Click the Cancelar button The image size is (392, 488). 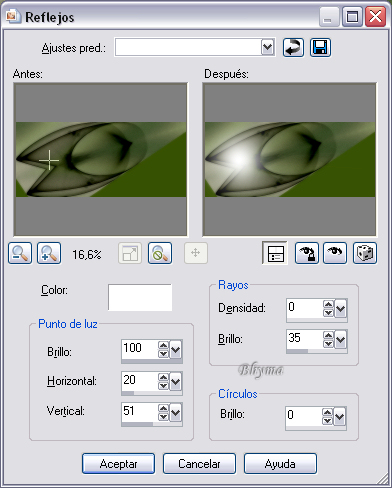click(199, 464)
